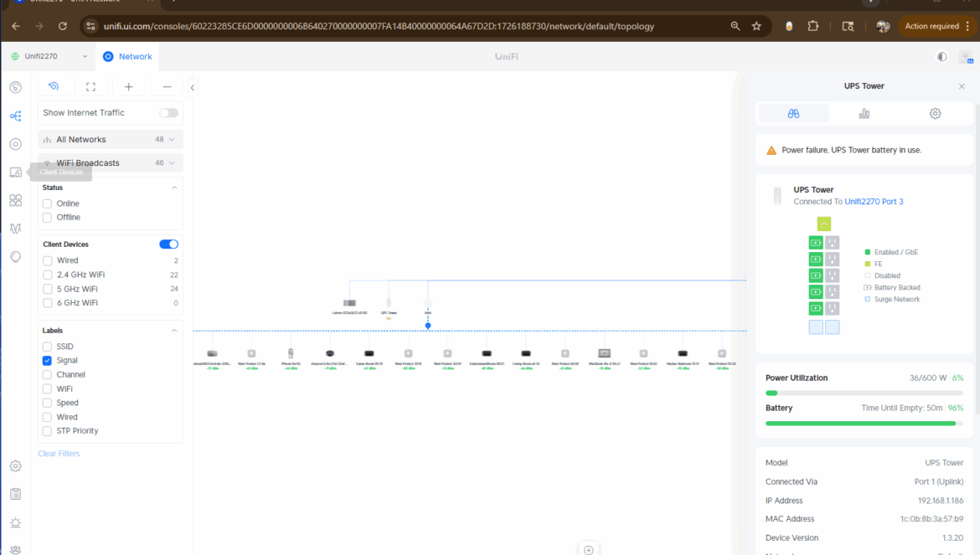Zoom out topology with minus icon
This screenshot has width=980, height=555.
[x=167, y=87]
